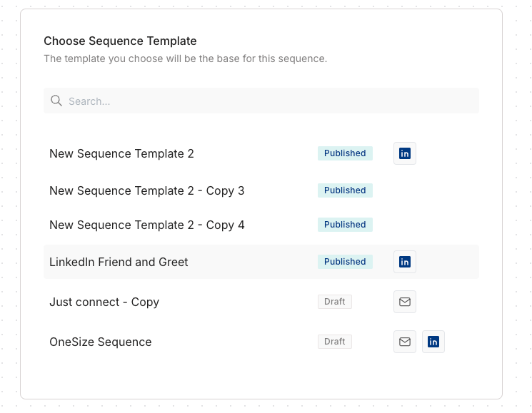Select the OneSize Sequence template

click(100, 342)
